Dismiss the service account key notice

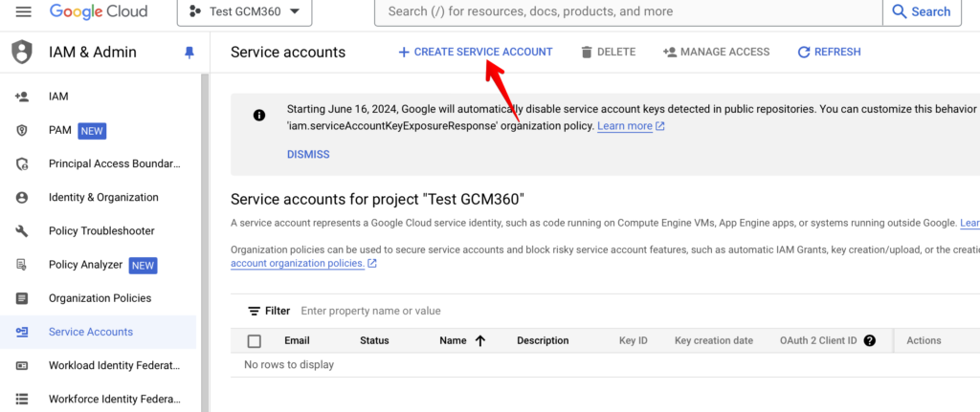tap(307, 154)
